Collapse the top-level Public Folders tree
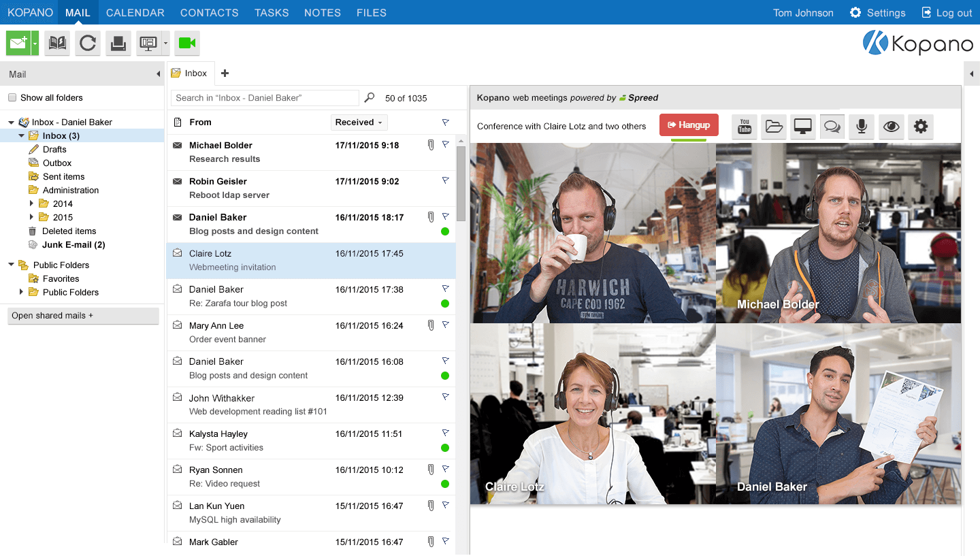 [12, 265]
